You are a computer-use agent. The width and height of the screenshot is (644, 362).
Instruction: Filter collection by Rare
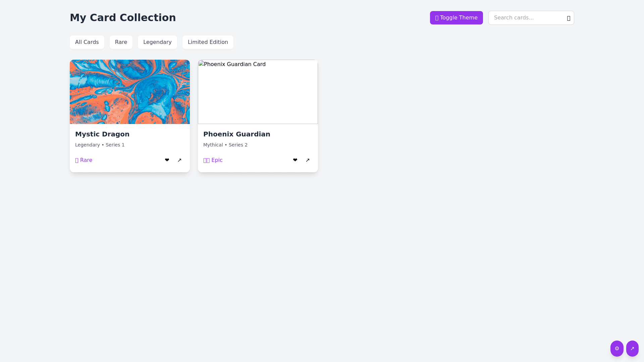coord(121,42)
